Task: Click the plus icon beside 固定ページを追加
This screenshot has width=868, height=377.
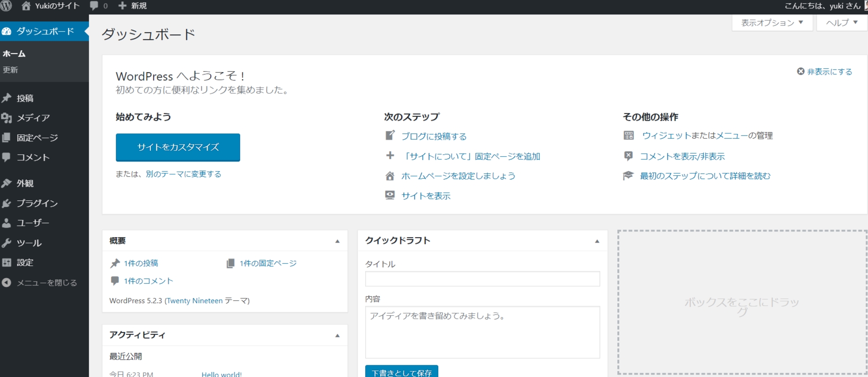Action: [x=390, y=156]
